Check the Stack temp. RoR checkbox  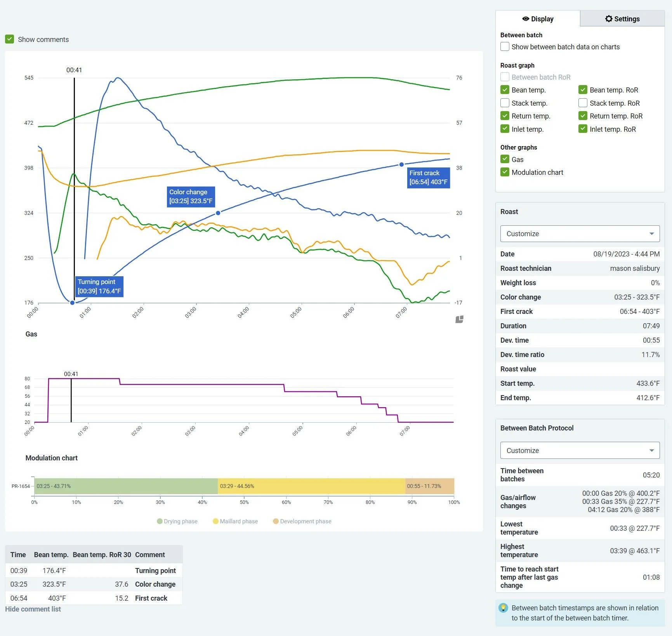(x=583, y=103)
